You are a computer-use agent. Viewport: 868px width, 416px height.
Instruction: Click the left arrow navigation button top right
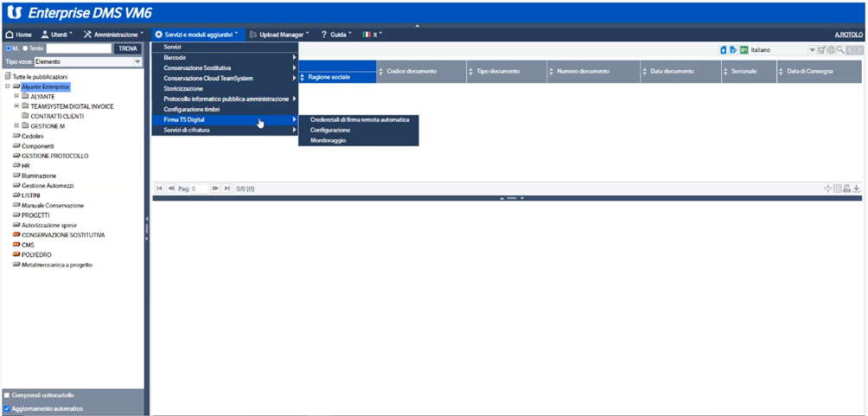coord(850,50)
